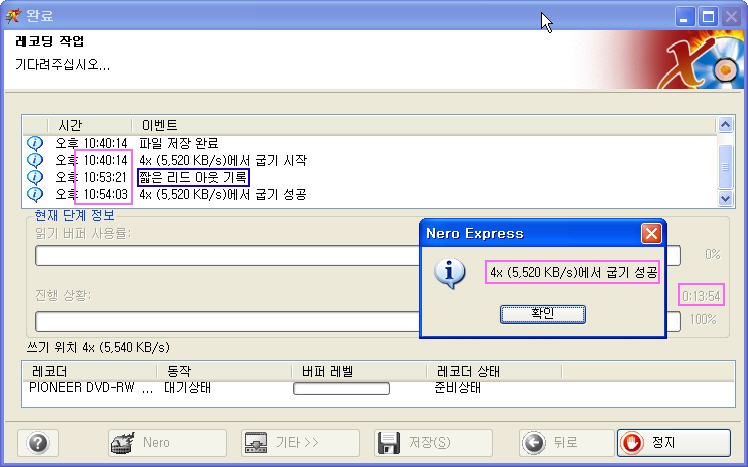This screenshot has width=748, height=467.
Task: Click the 시간 column header
Action: pos(70,125)
